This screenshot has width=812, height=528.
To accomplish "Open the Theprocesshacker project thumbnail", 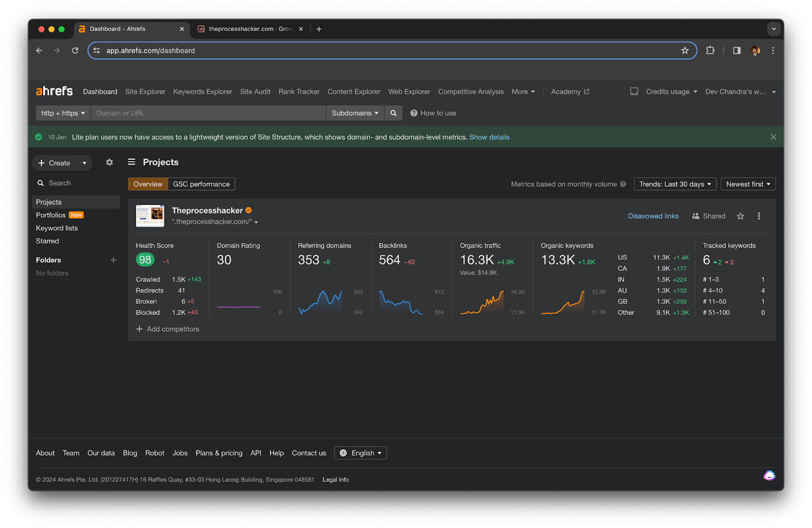I will [x=150, y=216].
